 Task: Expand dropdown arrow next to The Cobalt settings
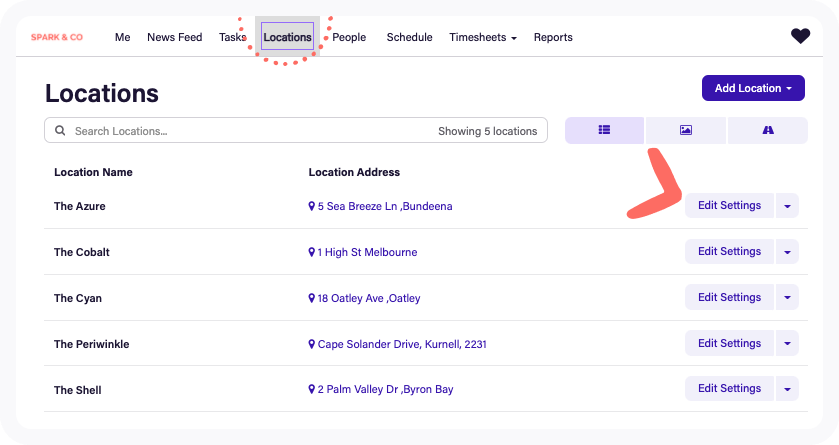788,252
